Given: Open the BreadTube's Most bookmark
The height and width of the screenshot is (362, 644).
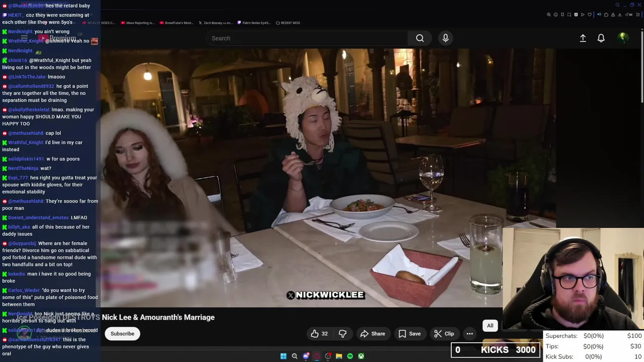Looking at the screenshot, I should click(x=176, y=23).
